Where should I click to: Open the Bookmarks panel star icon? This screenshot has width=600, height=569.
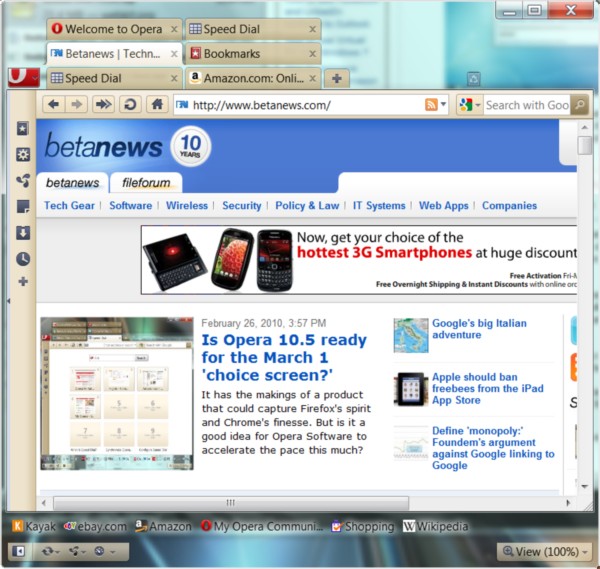pyautogui.click(x=23, y=129)
